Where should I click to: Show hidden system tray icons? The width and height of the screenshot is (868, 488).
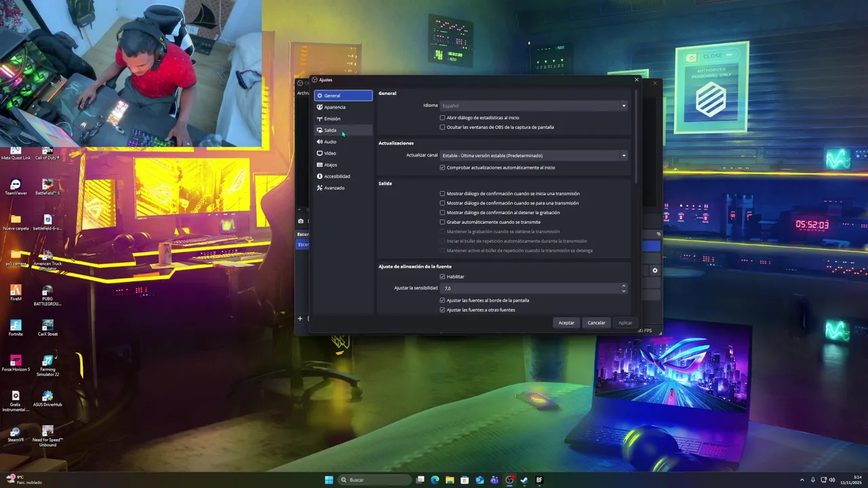(x=802, y=480)
